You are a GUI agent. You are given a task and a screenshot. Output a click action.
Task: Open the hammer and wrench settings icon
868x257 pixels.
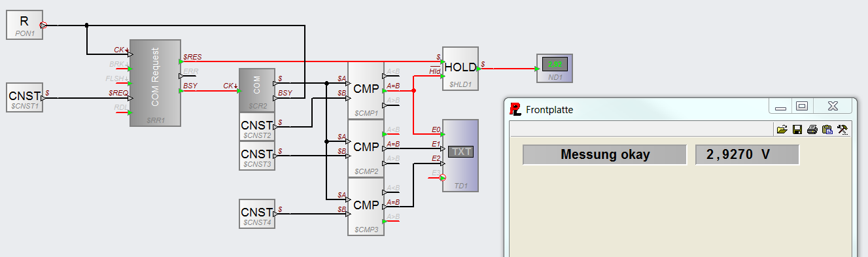842,129
